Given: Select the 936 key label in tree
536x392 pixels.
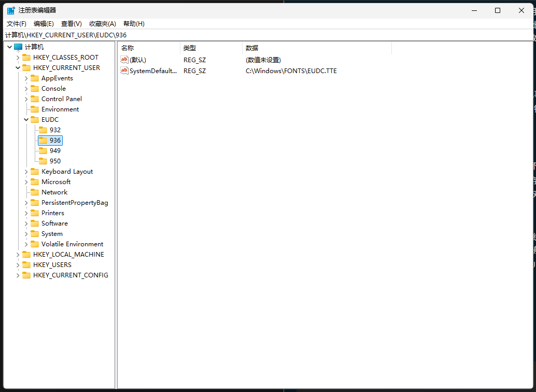Looking at the screenshot, I should (x=55, y=140).
